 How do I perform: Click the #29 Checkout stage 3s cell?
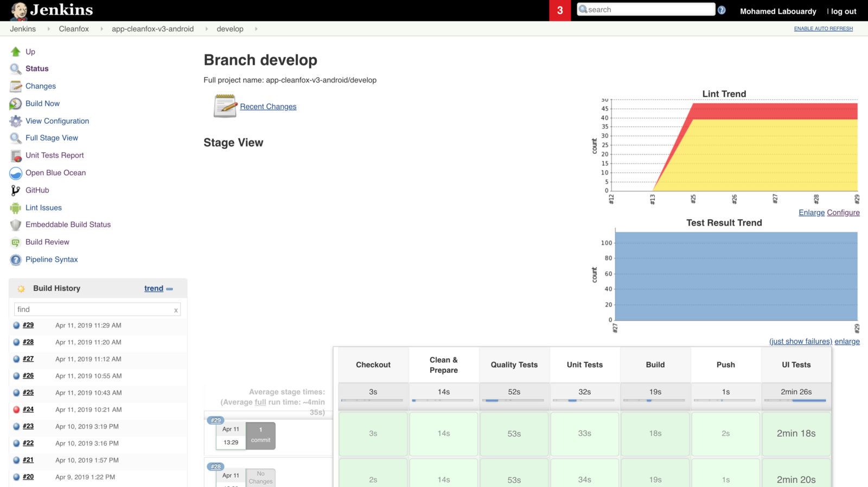(373, 434)
